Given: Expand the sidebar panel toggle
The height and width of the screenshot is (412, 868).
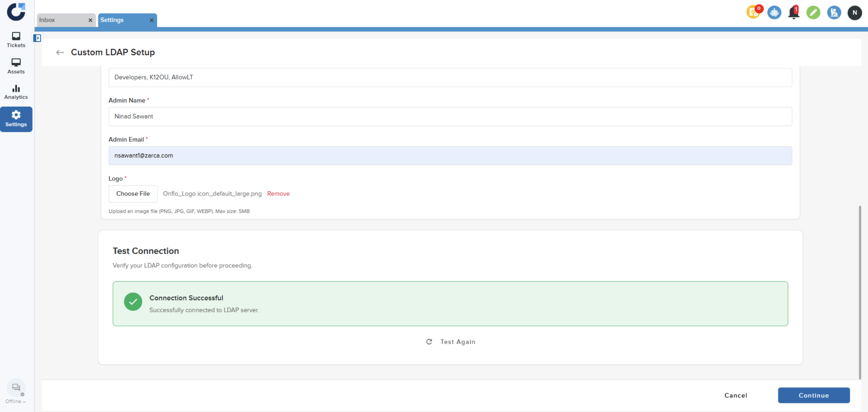Looking at the screenshot, I should pos(37,38).
